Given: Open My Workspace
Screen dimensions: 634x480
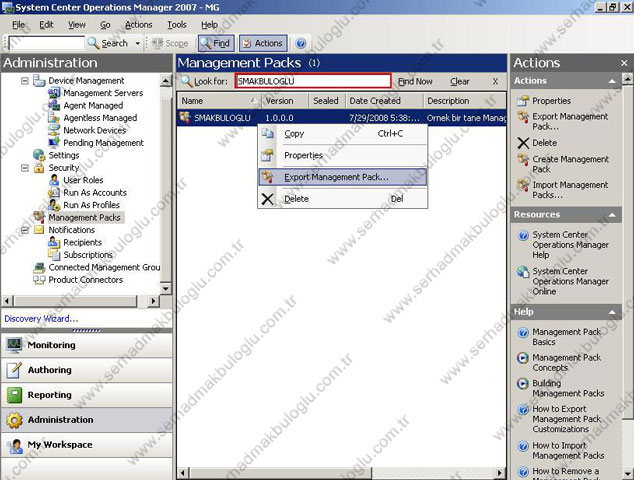Looking at the screenshot, I should (x=87, y=445).
